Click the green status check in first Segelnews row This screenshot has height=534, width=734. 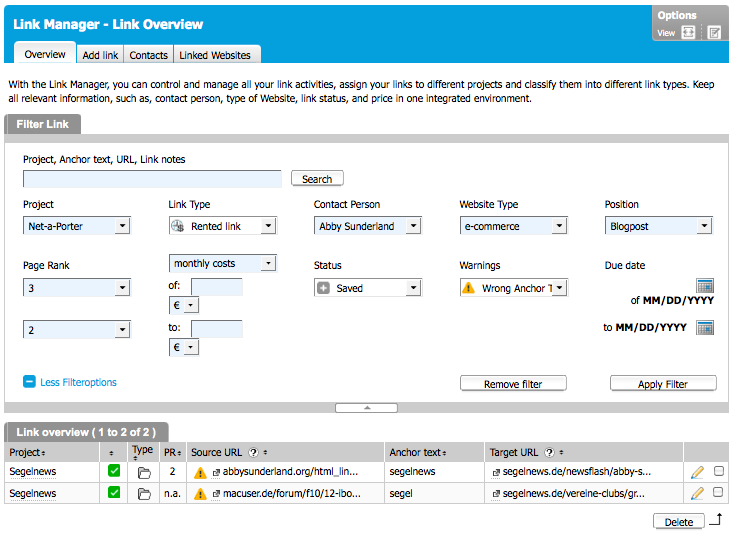(x=114, y=472)
